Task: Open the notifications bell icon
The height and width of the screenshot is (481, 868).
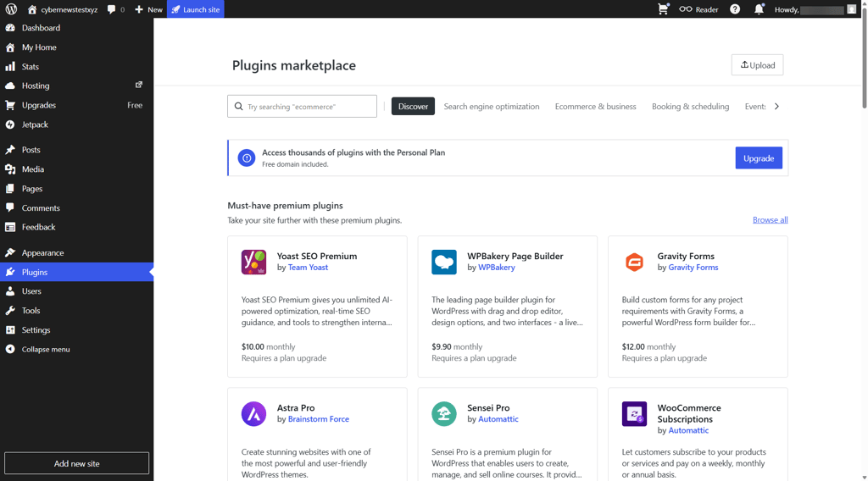Action: 759,9
